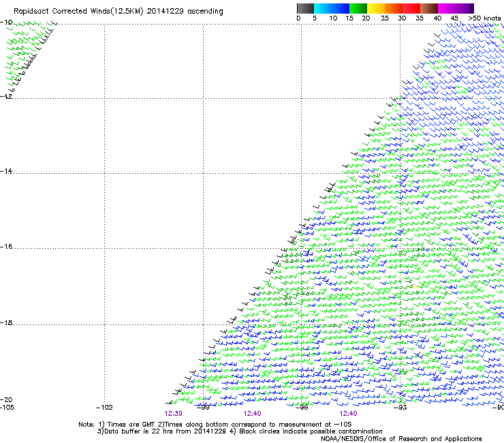504x443 pixels.
Task: Select the blue 10-15 knots legend segment
Action: [341, 8]
